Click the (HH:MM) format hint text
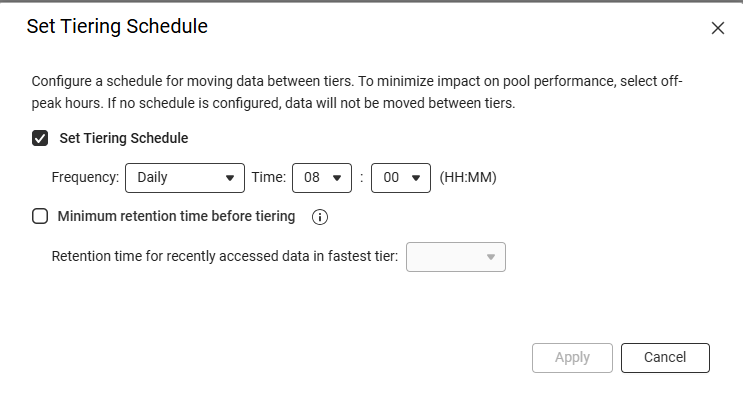The height and width of the screenshot is (397, 743). [x=468, y=178]
